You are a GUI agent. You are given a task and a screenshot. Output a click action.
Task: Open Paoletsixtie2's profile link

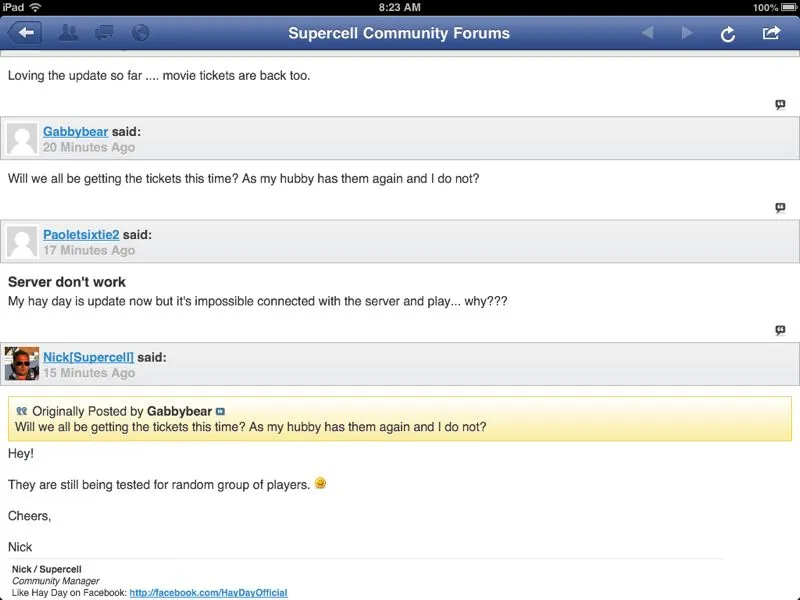81,234
